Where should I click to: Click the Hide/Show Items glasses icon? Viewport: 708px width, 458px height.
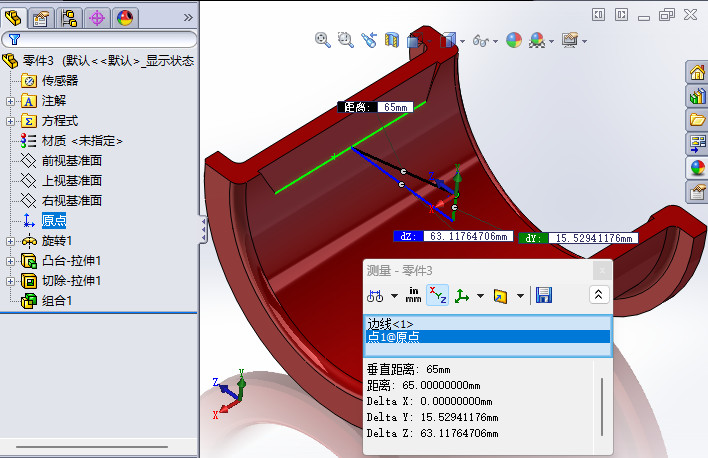[x=480, y=41]
